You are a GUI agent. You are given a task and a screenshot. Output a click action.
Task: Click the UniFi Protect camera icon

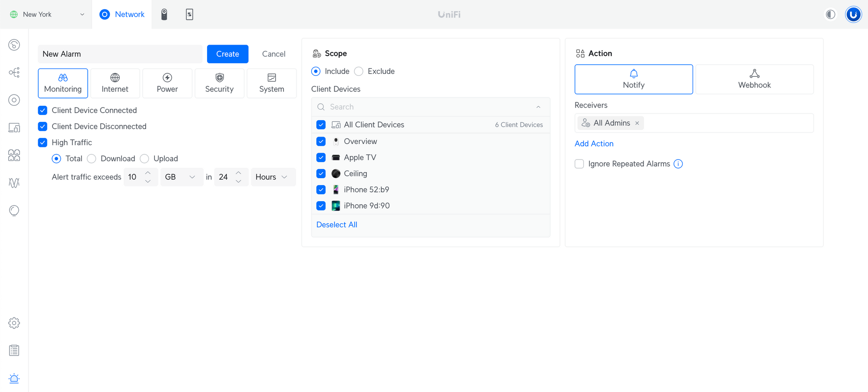tap(164, 14)
